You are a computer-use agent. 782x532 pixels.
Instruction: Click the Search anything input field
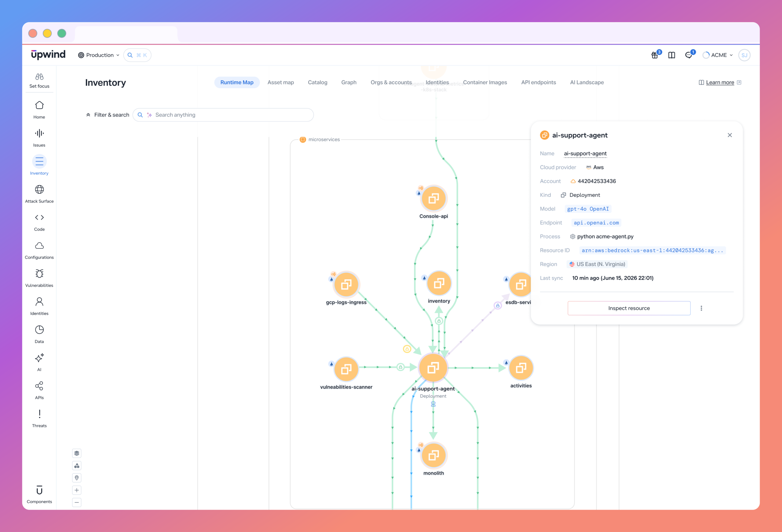pyautogui.click(x=223, y=115)
